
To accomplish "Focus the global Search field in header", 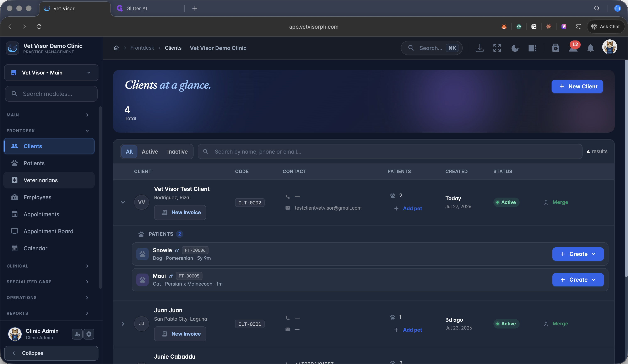I will [431, 48].
